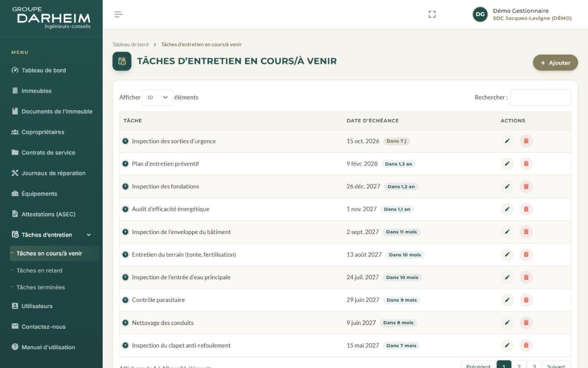Edit the Plan d'entretien préventif task
588x368 pixels.
(x=507, y=164)
